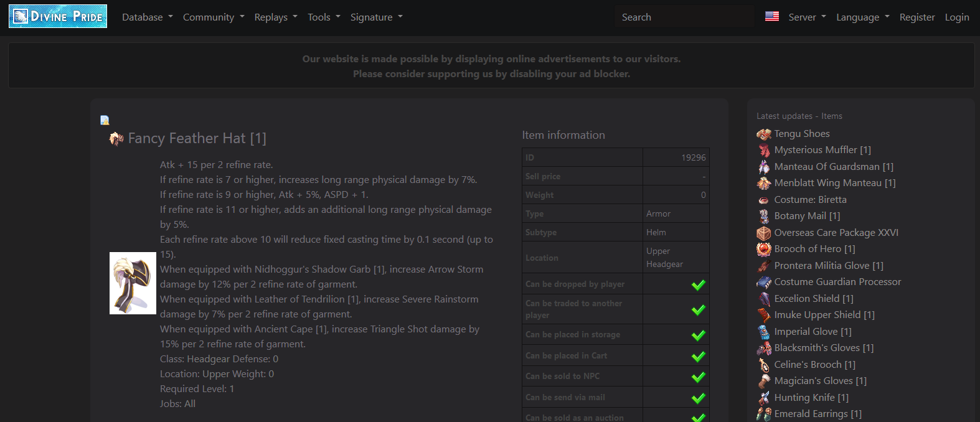This screenshot has width=980, height=422.
Task: Click the green check for traded to another player
Action: pyautogui.click(x=699, y=309)
